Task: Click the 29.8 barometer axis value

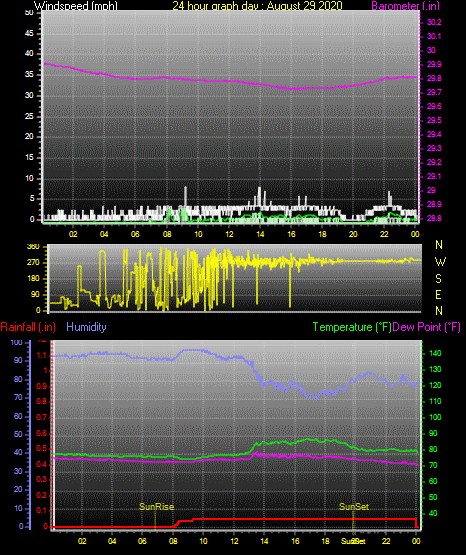Action: click(x=434, y=79)
